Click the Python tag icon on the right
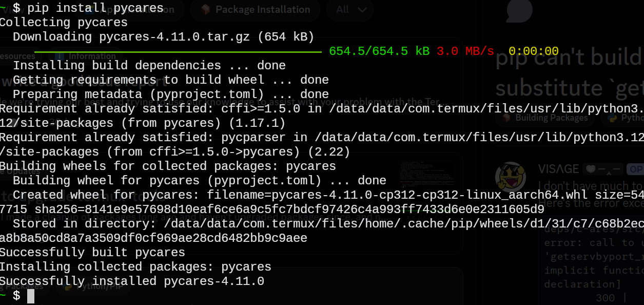Image resolution: width=644 pixels, height=305 pixels. pos(612,118)
